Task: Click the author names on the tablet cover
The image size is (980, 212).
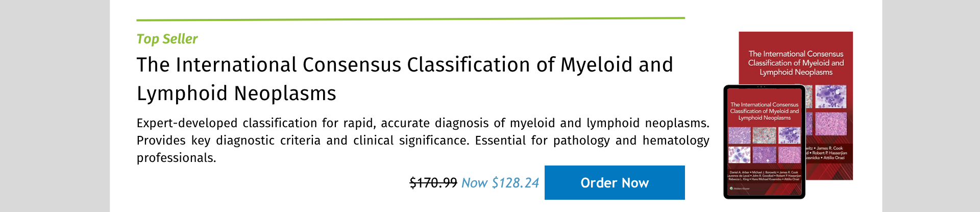Action: coord(764,175)
